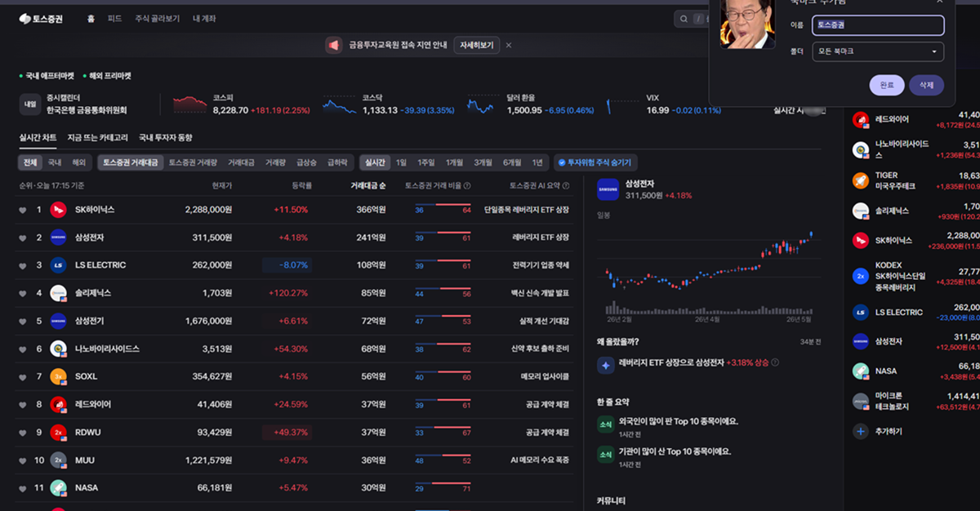Viewport: 980px width, 511px height.
Task: Click TIGER 미국우주테크 icon in watchlist
Action: pos(860,180)
